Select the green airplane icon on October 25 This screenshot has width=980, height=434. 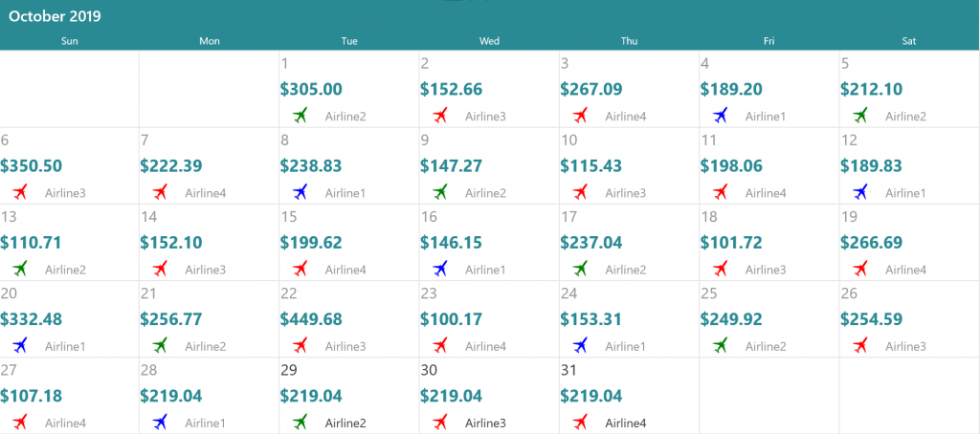721,345
